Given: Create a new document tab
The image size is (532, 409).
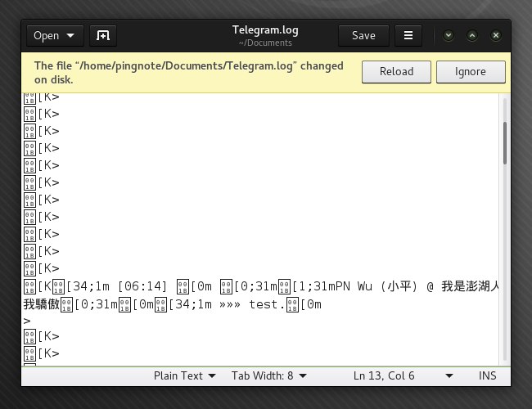Looking at the screenshot, I should 103,36.
